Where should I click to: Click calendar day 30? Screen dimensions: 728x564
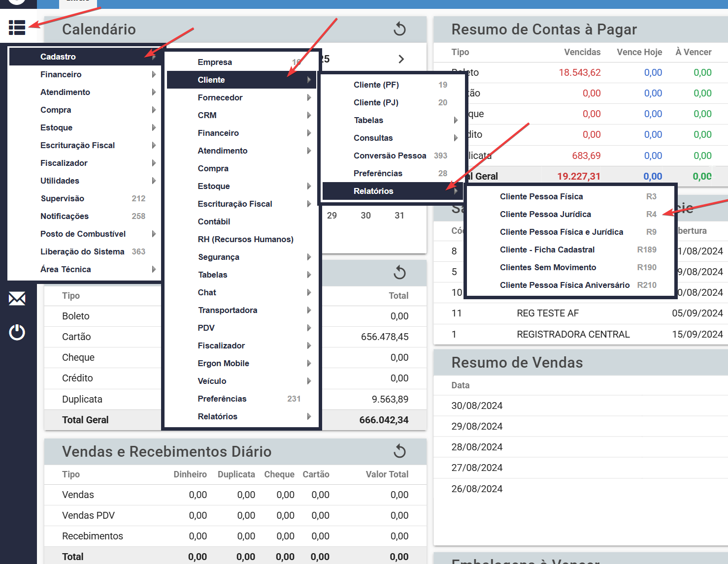click(365, 216)
